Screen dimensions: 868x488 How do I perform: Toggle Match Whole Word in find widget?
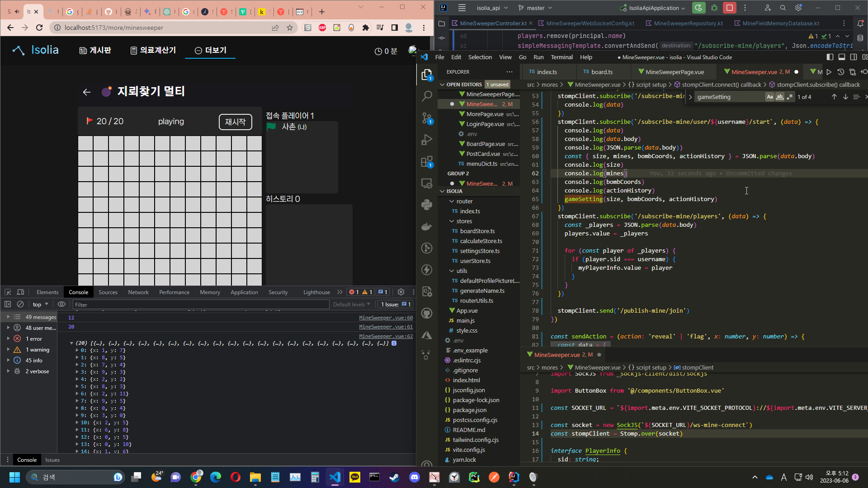[780, 97]
